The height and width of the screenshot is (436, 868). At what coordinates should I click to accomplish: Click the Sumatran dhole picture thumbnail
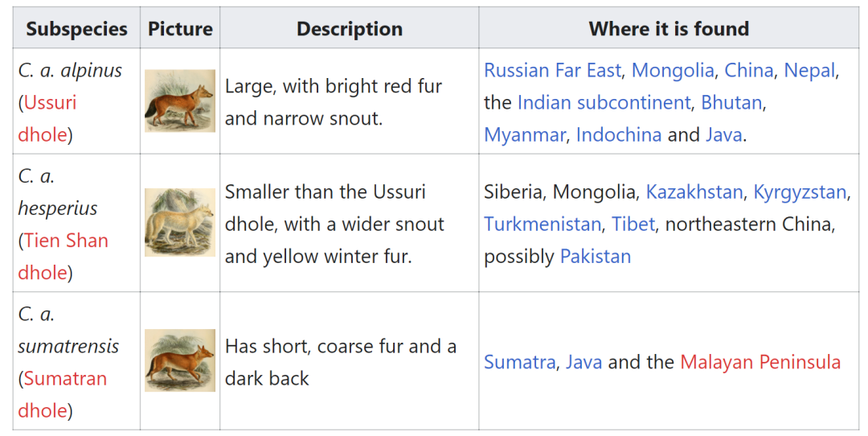(x=180, y=360)
